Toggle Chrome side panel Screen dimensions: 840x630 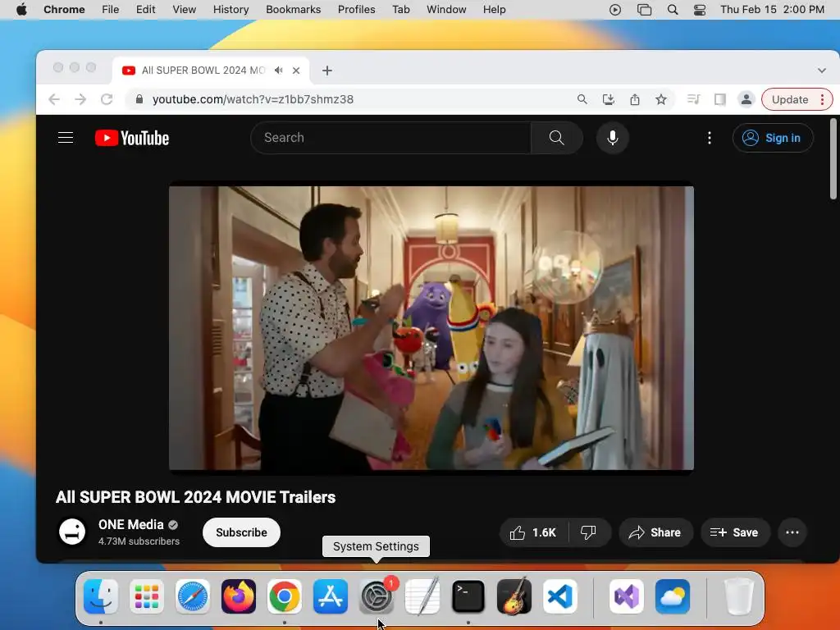[x=719, y=99]
